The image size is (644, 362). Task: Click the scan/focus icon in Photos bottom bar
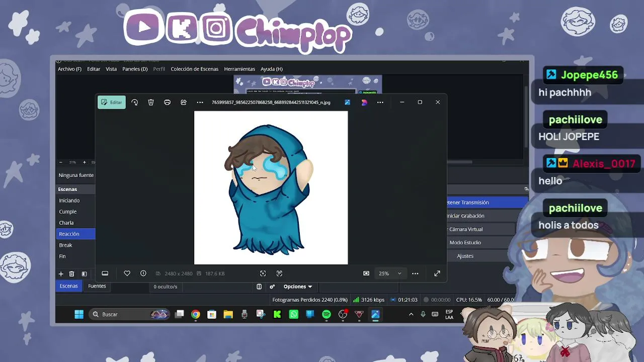(263, 274)
